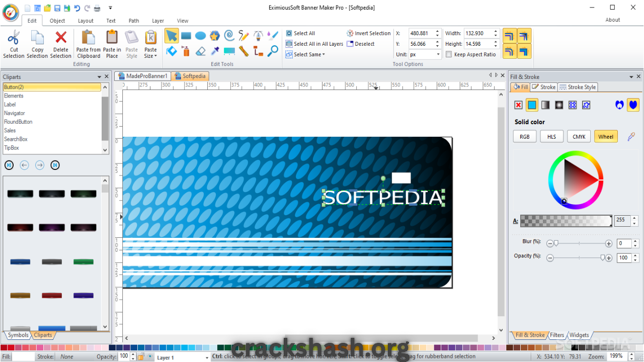The height and width of the screenshot is (362, 644).
Task: Toggle Radial Gradient fill option
Action: coord(559,105)
